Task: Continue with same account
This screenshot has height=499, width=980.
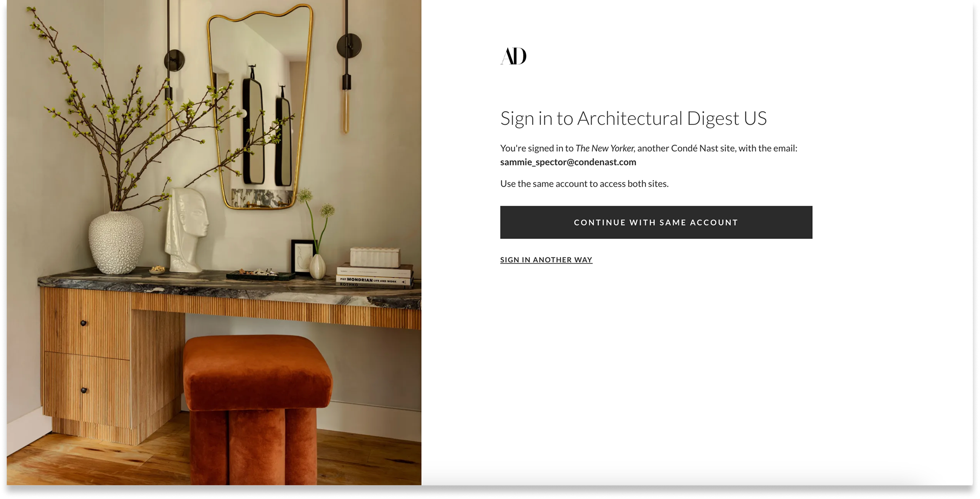Action: tap(656, 222)
